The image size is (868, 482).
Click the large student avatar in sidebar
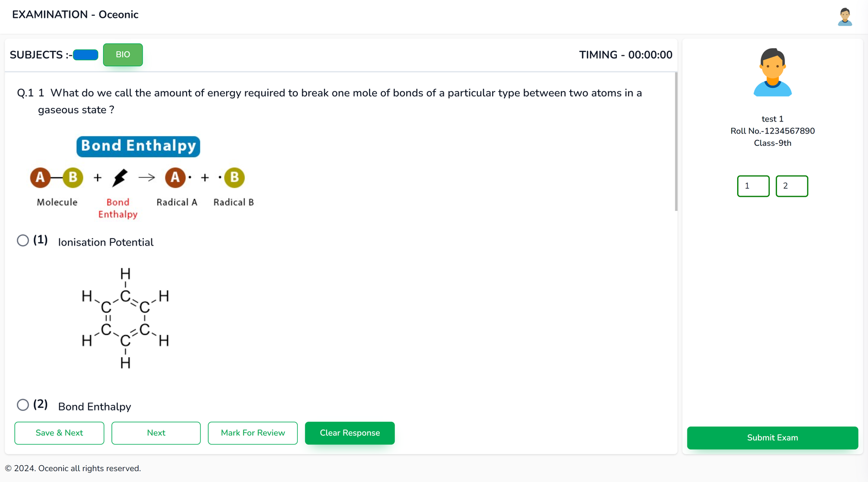coord(773,72)
